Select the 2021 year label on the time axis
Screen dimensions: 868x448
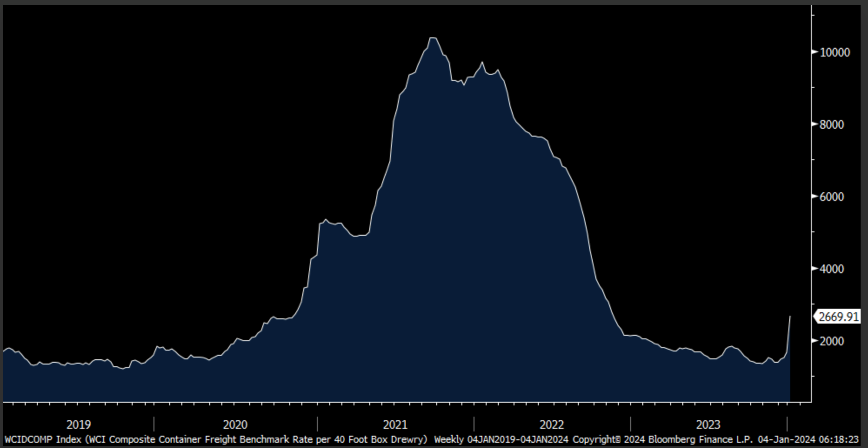click(x=395, y=425)
